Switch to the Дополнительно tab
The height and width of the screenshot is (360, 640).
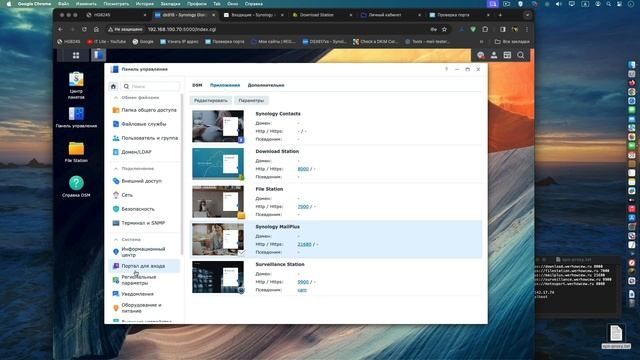click(266, 85)
